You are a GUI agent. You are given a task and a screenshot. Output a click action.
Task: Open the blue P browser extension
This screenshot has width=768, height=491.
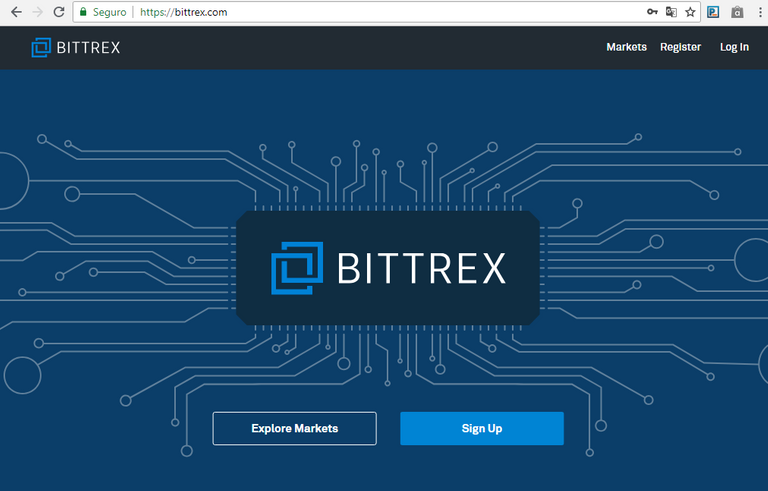[x=713, y=12]
